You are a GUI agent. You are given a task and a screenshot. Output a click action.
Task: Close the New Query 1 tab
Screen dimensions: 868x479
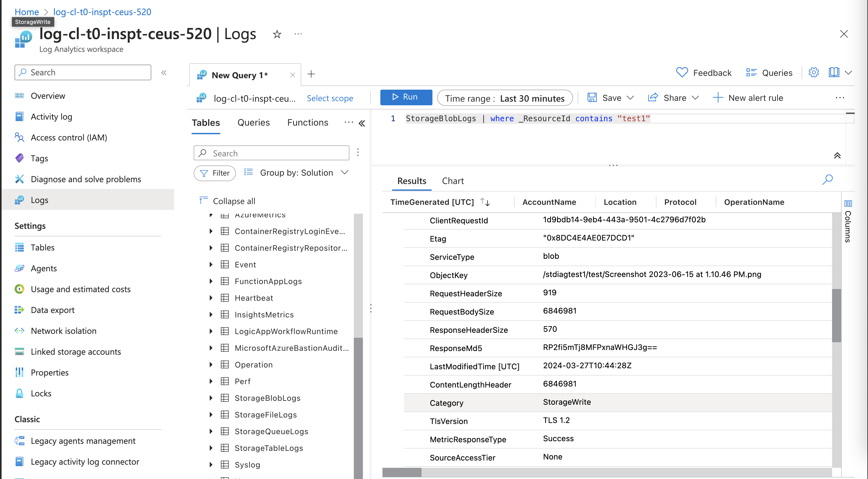(293, 75)
